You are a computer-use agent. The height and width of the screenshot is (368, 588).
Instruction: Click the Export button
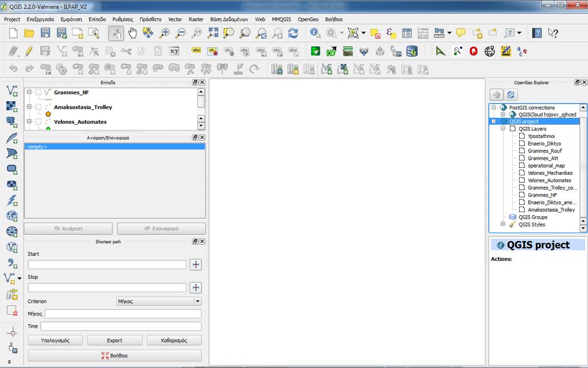point(115,340)
